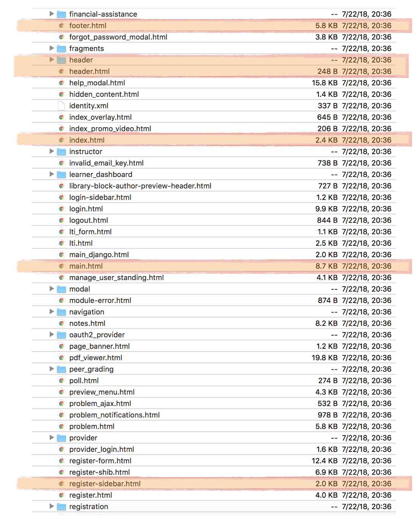Click the Chrome icon beside index.html
This screenshot has height=522, width=420.
click(61, 140)
